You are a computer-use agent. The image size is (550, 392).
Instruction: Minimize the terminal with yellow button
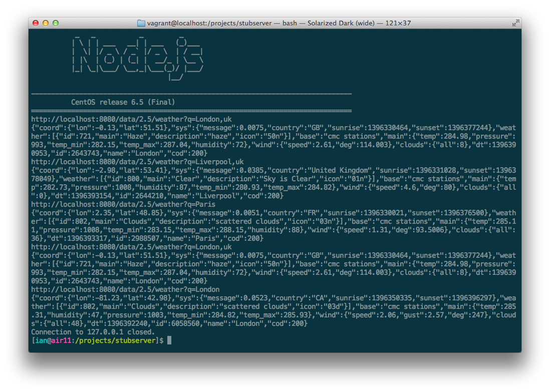click(x=46, y=23)
